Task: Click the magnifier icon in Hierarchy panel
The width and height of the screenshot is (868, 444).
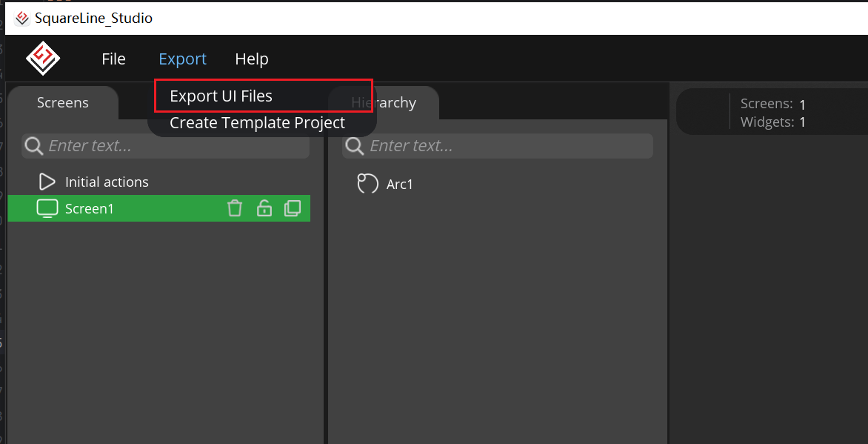Action: coord(355,146)
